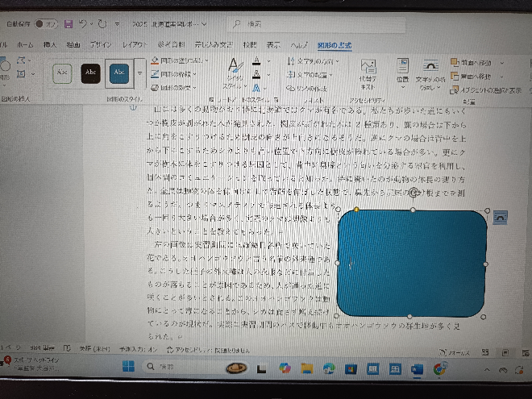
Task: Click フォーカス (Focus) mode button
Action: [x=455, y=352]
